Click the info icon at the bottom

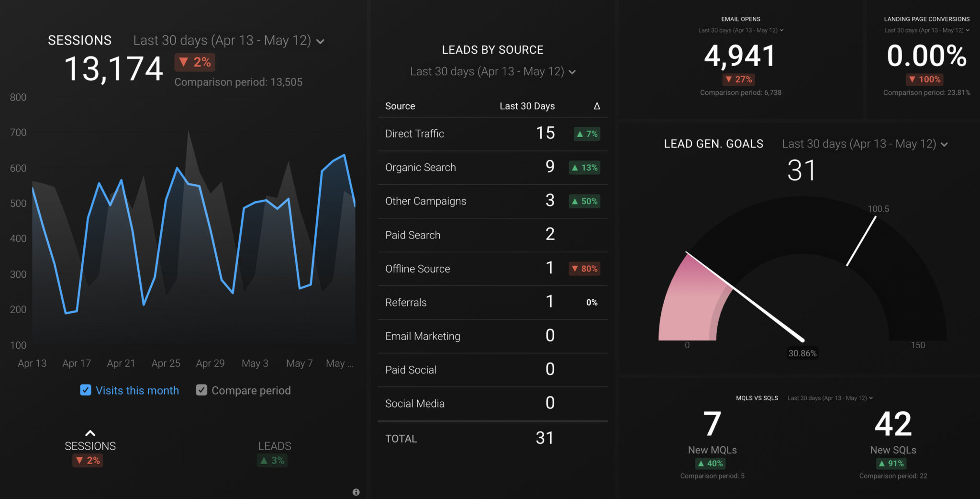tap(356, 492)
